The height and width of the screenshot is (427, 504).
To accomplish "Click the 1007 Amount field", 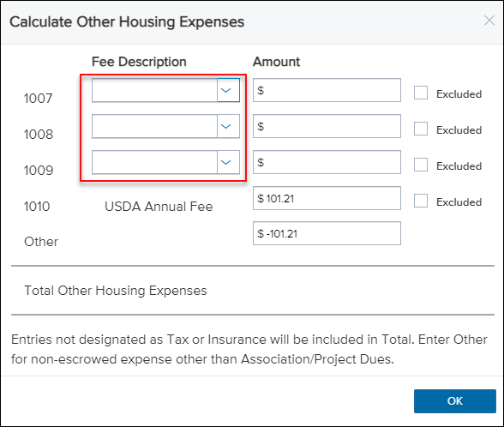I will 327,90.
